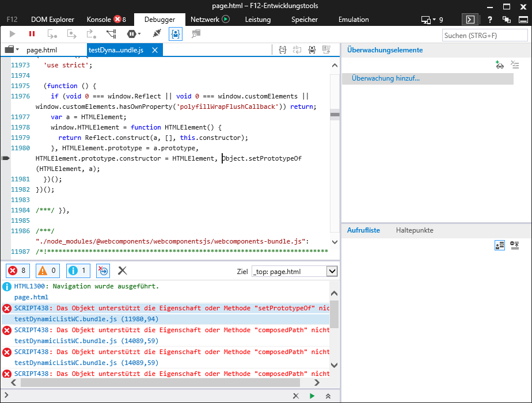This screenshot has height=403, width=532.
Task: Click the Step into icon
Action: 71,34
